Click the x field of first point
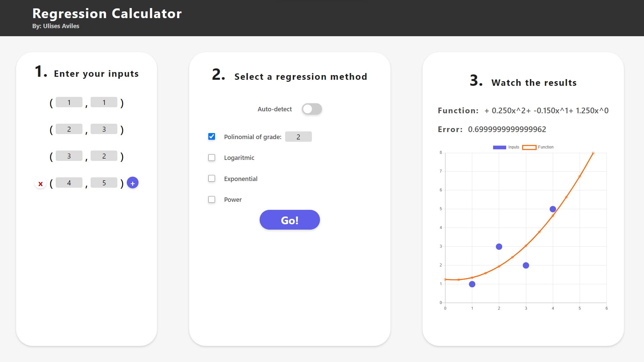 [x=69, y=102]
